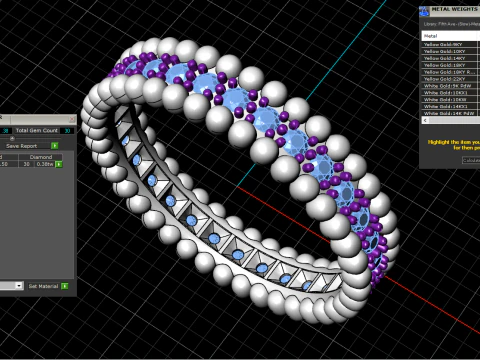Close the gem report panel
This screenshot has height=360, width=480.
tap(72, 119)
